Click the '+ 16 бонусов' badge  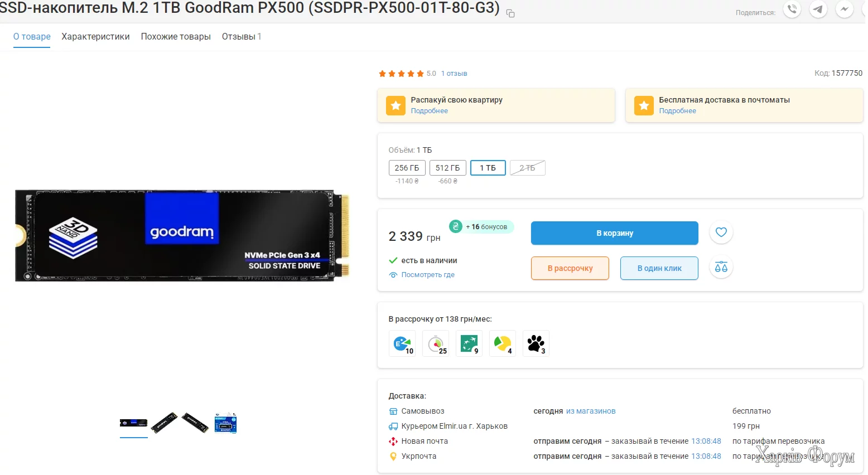482,227
